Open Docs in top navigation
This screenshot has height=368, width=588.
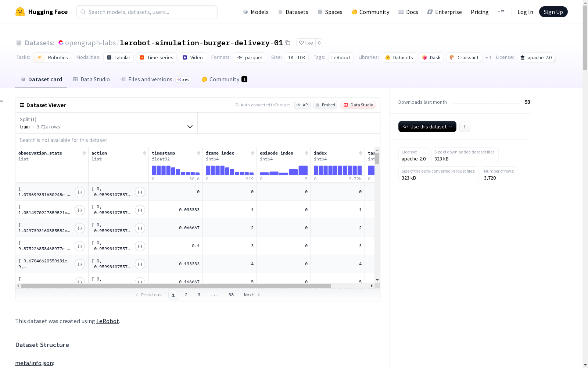click(x=408, y=12)
